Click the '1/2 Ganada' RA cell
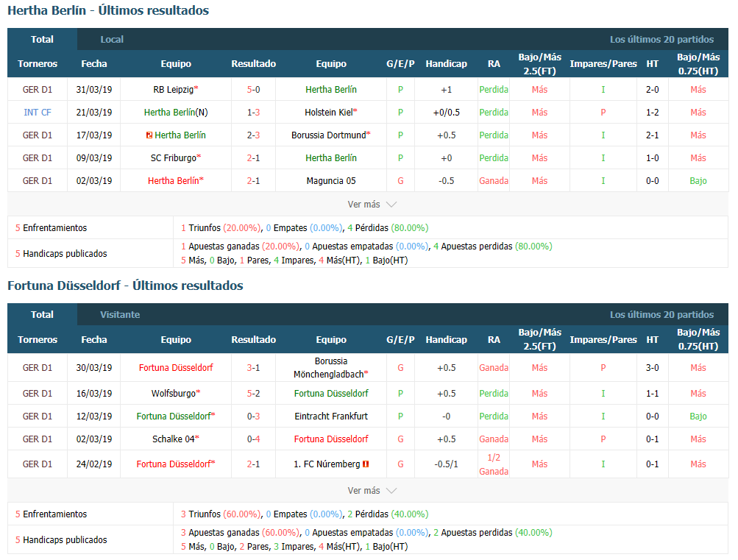The width and height of the screenshot is (738, 560). click(494, 464)
